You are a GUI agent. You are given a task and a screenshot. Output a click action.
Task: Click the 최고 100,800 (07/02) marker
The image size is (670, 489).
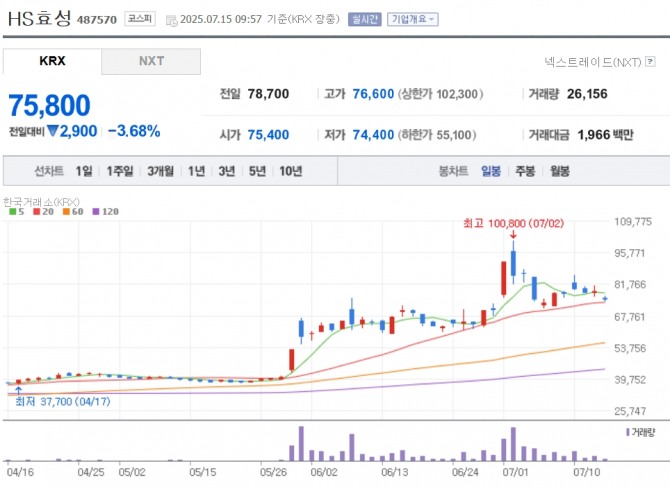point(514,224)
